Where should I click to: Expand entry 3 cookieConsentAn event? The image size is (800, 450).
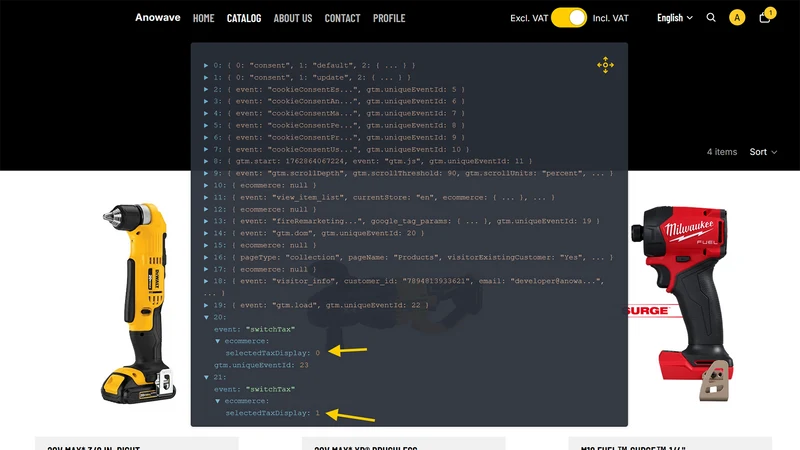pyautogui.click(x=206, y=101)
